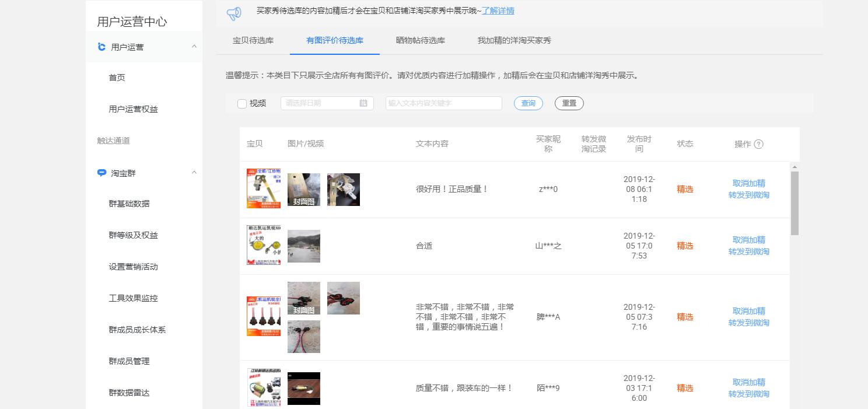Click the megaphone announcement icon
Screen dimensions: 868x409
click(234, 12)
